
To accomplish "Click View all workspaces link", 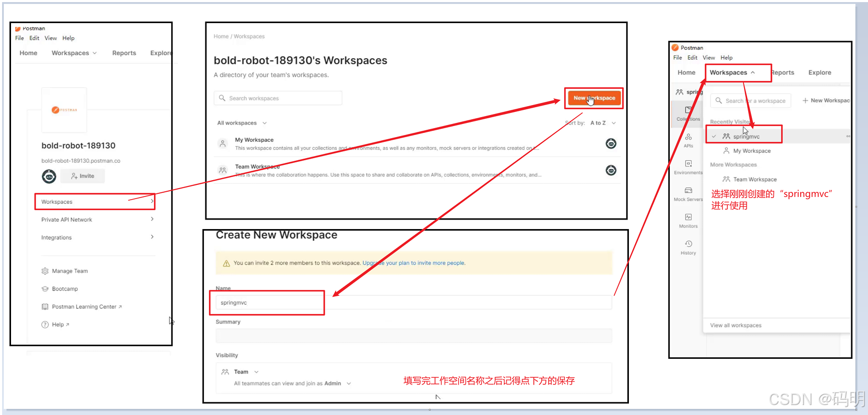I will 736,326.
